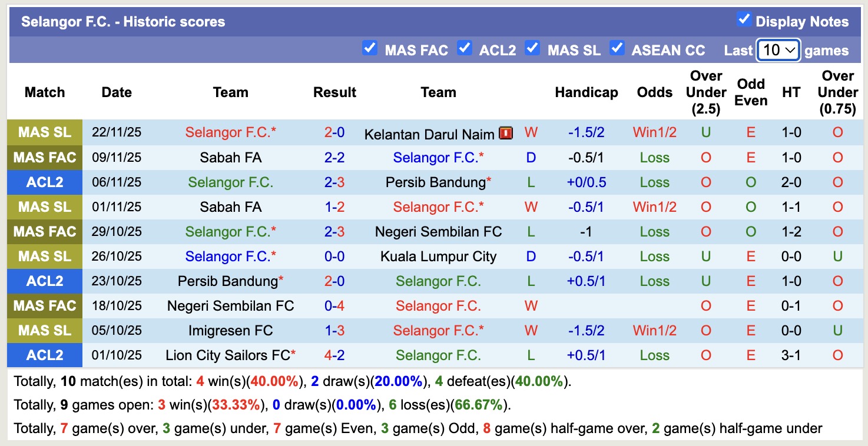
Task: Click the Over Under (2.5) column header
Action: 705,92
